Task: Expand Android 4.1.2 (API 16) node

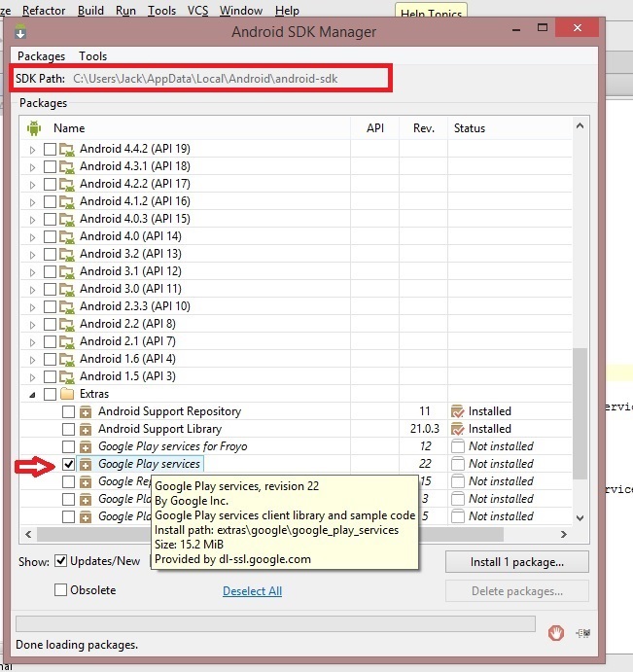Action: (32, 202)
